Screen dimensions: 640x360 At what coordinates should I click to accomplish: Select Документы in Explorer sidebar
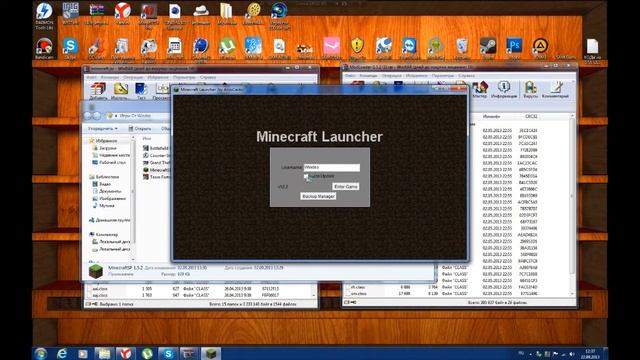coord(110,191)
